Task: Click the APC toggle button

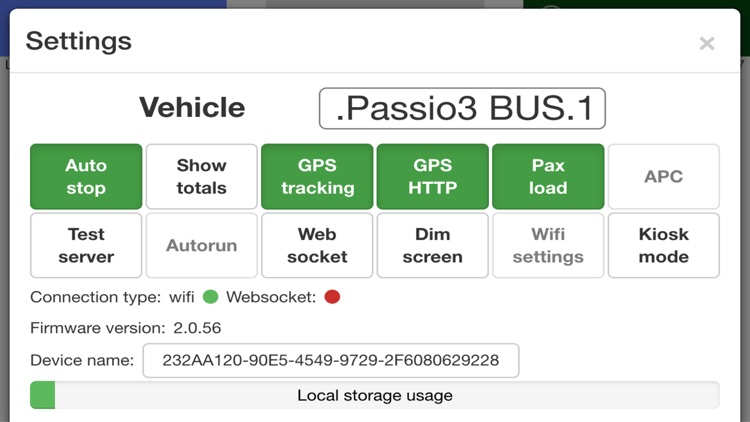Action: tap(663, 177)
